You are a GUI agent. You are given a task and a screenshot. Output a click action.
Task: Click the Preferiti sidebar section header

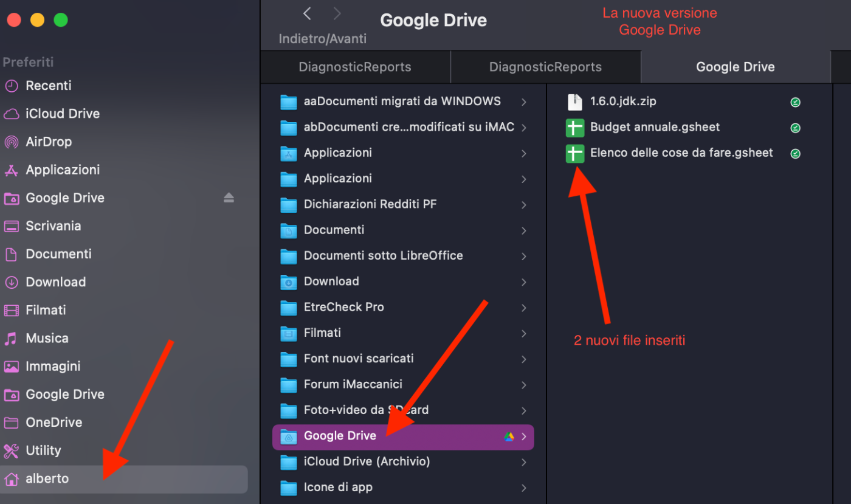pyautogui.click(x=28, y=62)
